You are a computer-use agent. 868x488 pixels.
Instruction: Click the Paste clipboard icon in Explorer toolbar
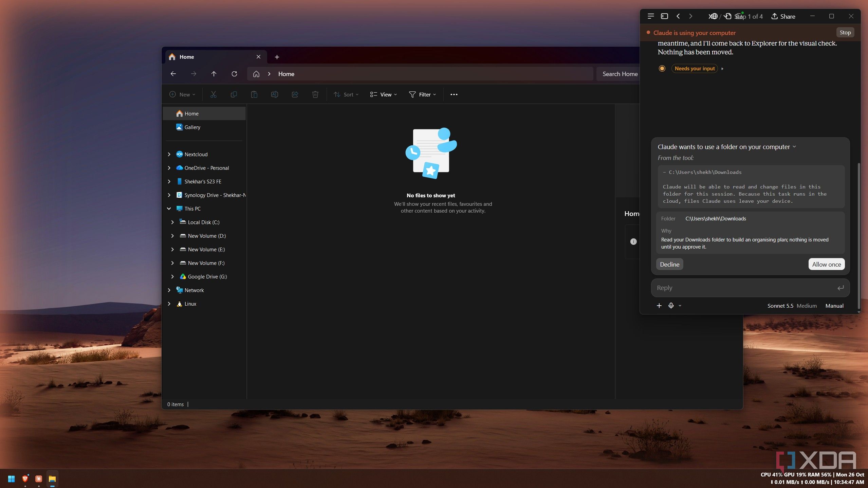point(254,94)
